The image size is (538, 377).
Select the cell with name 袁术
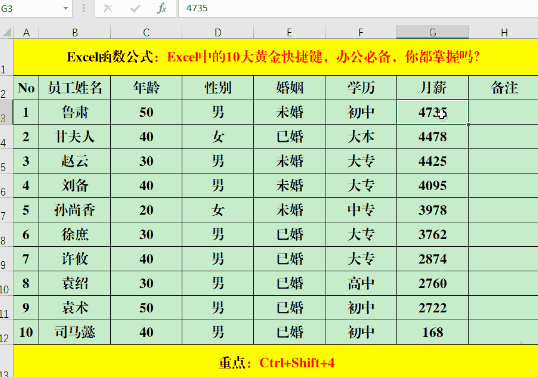point(75,308)
